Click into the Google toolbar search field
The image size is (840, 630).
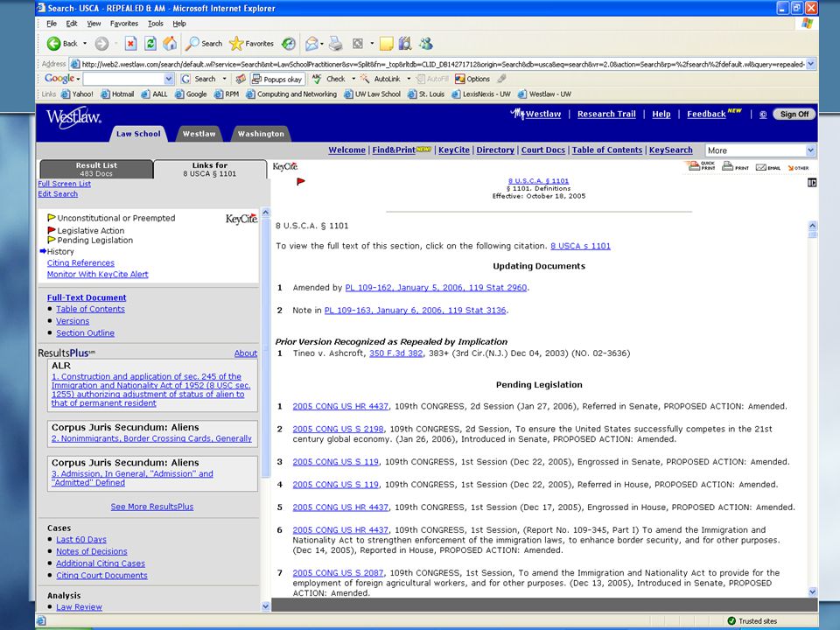(123, 79)
